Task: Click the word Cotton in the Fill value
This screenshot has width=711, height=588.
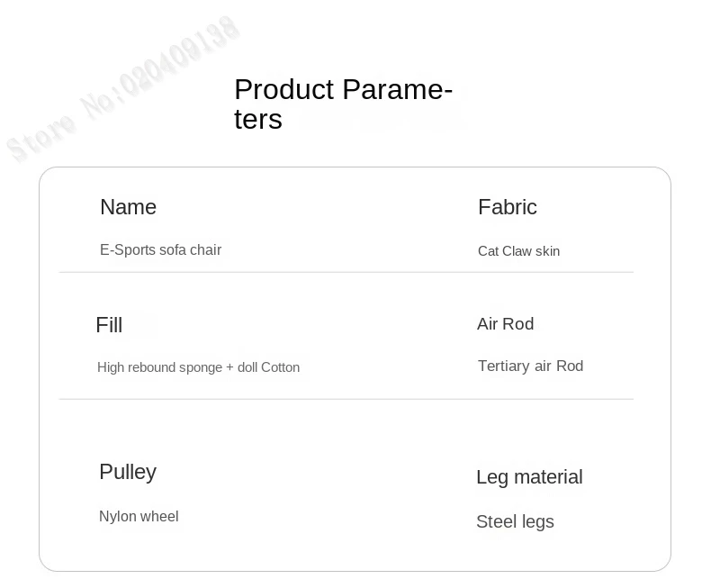Action: pos(280,367)
